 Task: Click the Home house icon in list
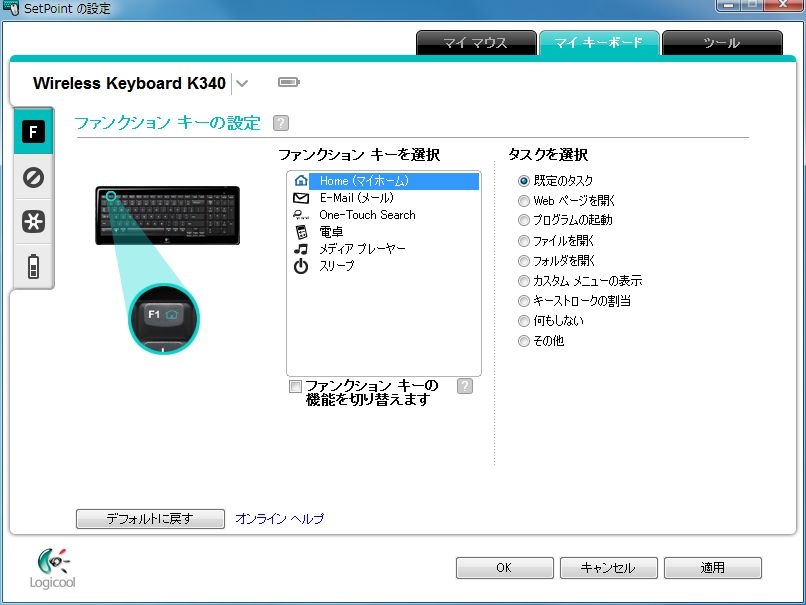coord(301,181)
